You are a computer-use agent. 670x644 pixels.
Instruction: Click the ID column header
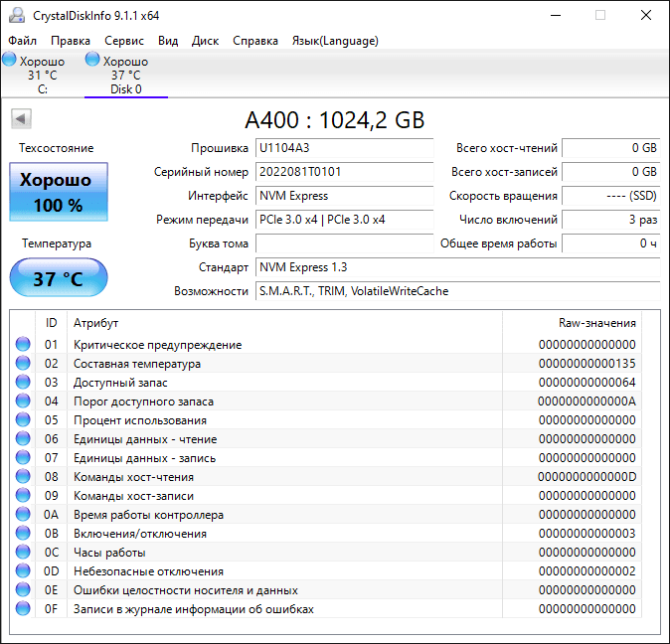(52, 323)
